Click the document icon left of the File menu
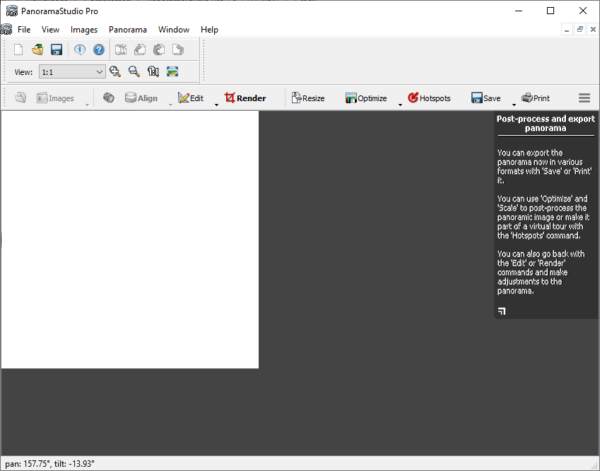This screenshot has width=600, height=471. tap(6, 29)
